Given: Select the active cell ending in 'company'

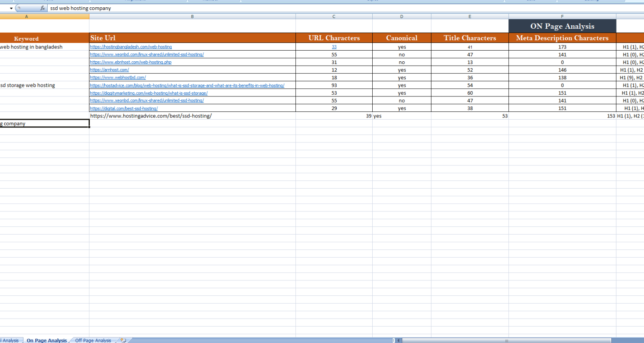Looking at the screenshot, I should click(45, 123).
